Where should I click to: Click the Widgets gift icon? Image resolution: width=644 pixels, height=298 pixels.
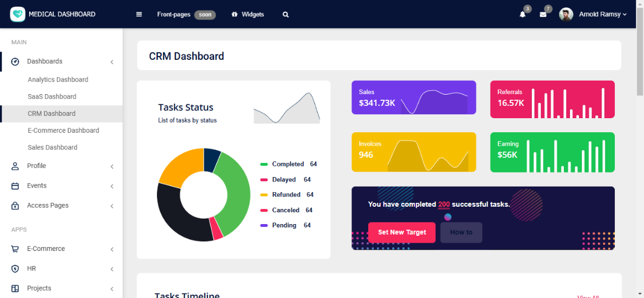coord(234,15)
